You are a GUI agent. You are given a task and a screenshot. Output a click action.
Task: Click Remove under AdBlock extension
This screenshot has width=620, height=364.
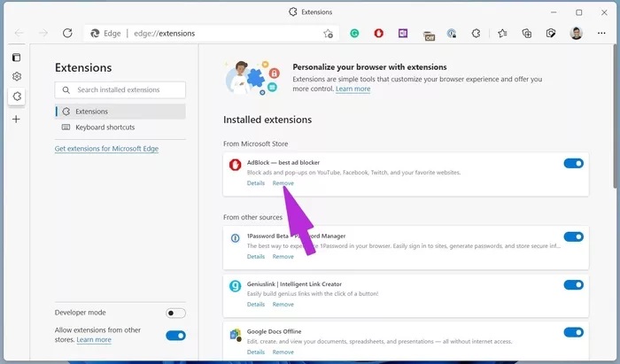coord(283,183)
